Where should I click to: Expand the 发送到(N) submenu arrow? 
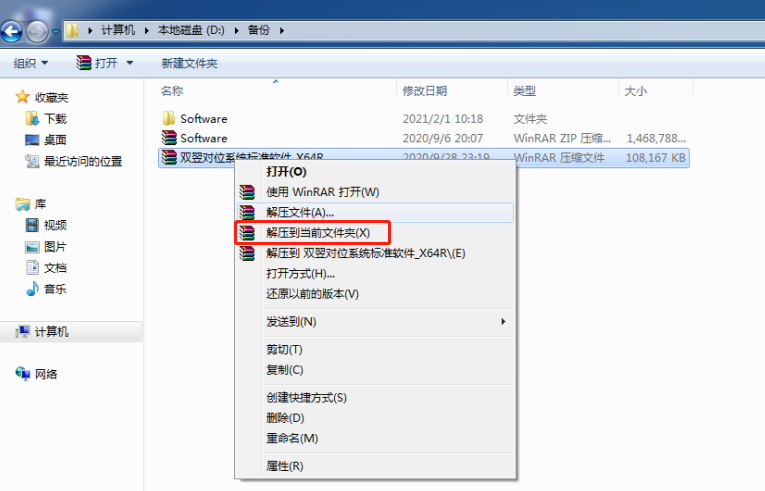pos(503,322)
